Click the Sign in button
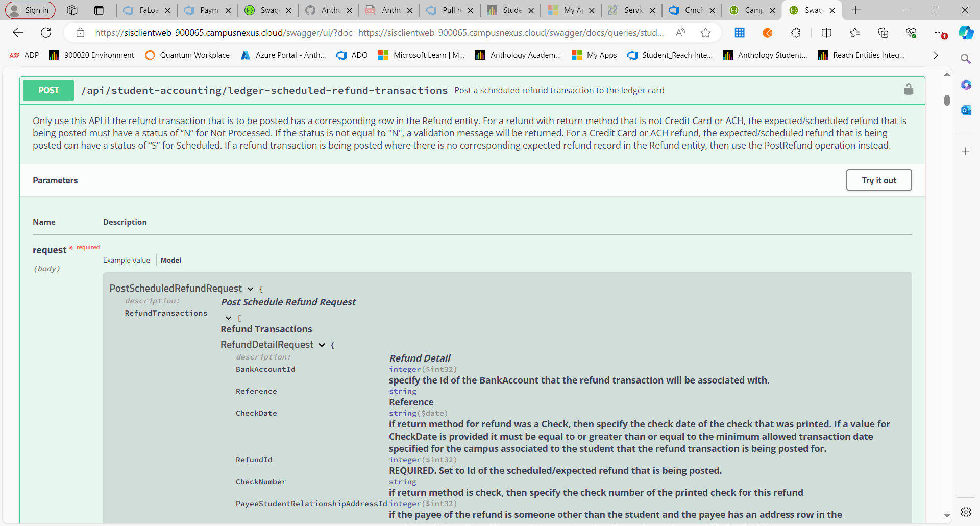 31,10
